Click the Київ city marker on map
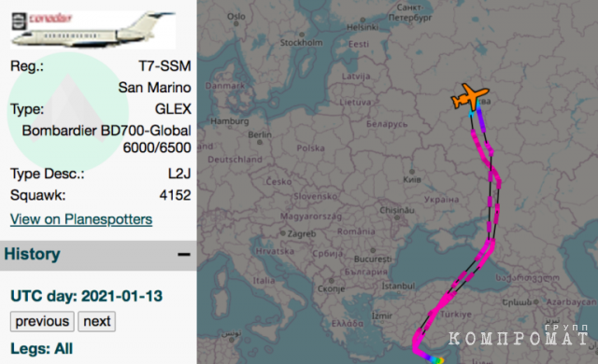This screenshot has height=364, width=598. pyautogui.click(x=412, y=172)
